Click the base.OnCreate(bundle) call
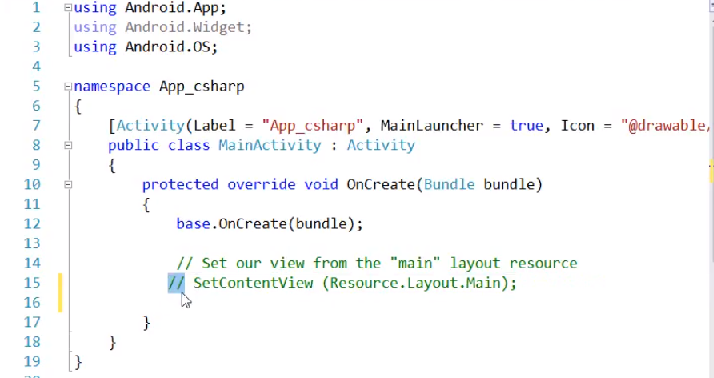 [x=270, y=224]
